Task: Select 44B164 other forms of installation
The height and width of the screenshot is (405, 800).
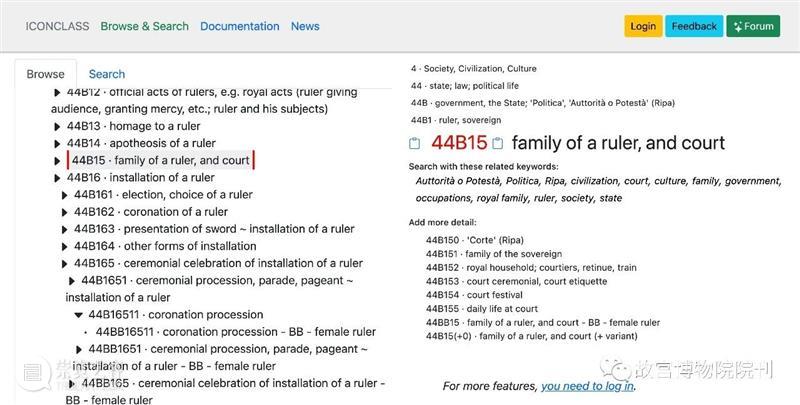Action: click(165, 246)
